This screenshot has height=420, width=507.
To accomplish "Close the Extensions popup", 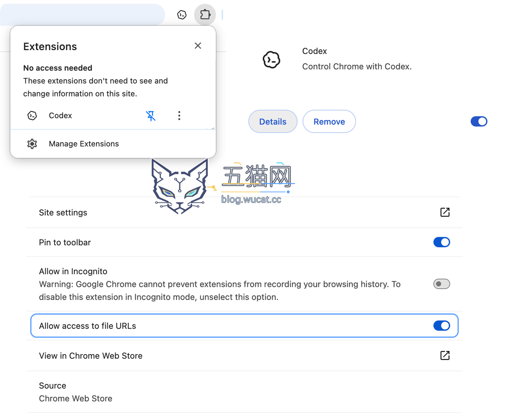I will point(198,46).
